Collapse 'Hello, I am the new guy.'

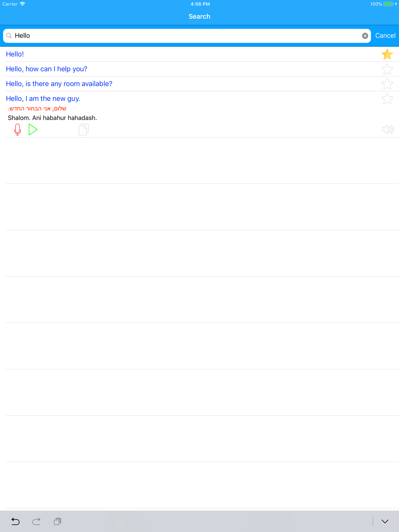point(43,99)
